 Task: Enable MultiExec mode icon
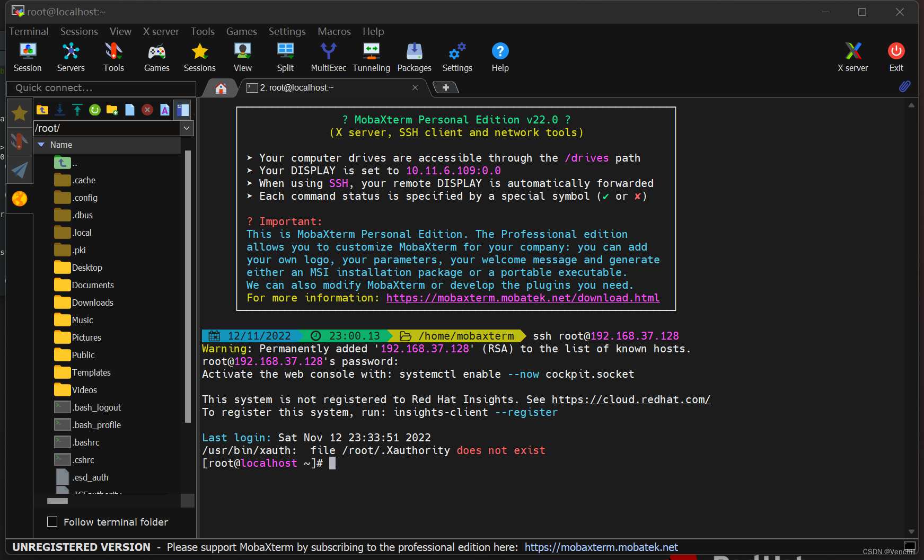(x=328, y=57)
